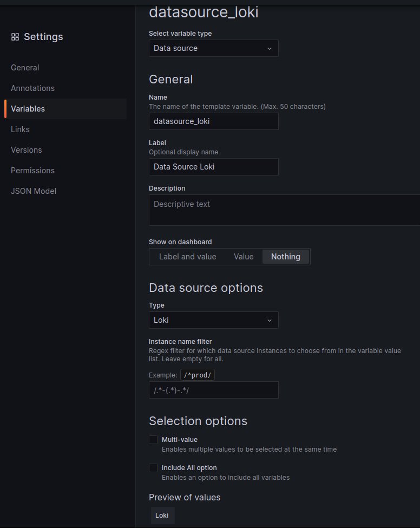Open the data source Type dropdown
420x528 pixels.
coord(214,320)
